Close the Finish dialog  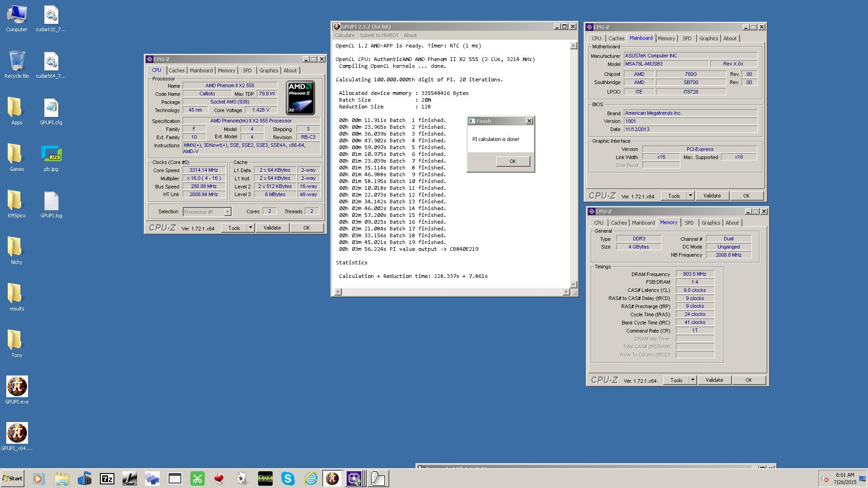click(529, 121)
